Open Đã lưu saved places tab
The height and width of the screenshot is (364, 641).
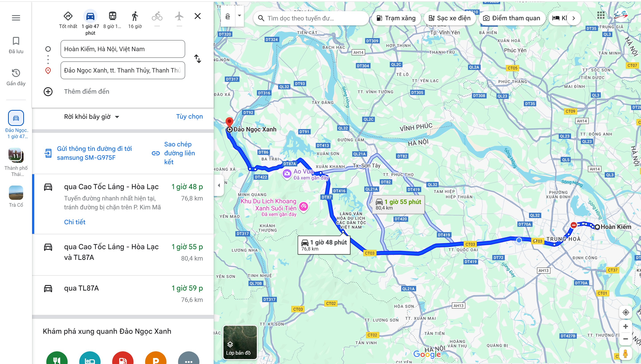pos(16,45)
